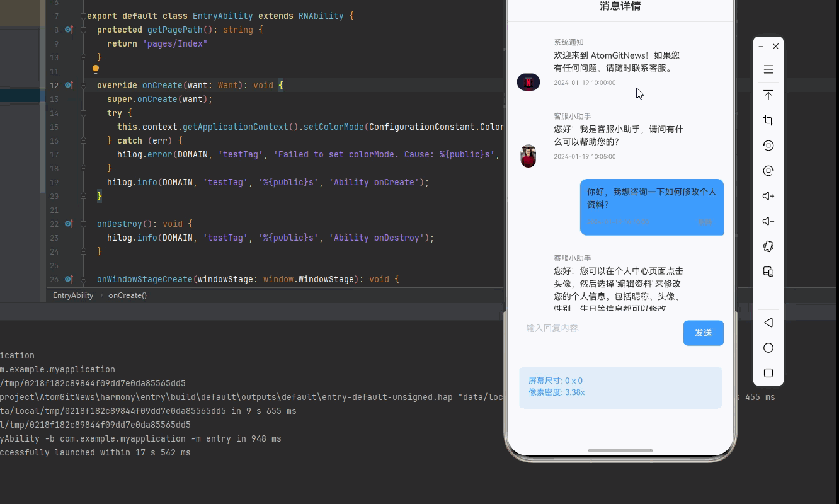Collapse the try block on line 14
Viewport: 839px width, 504px height.
pyautogui.click(x=83, y=113)
